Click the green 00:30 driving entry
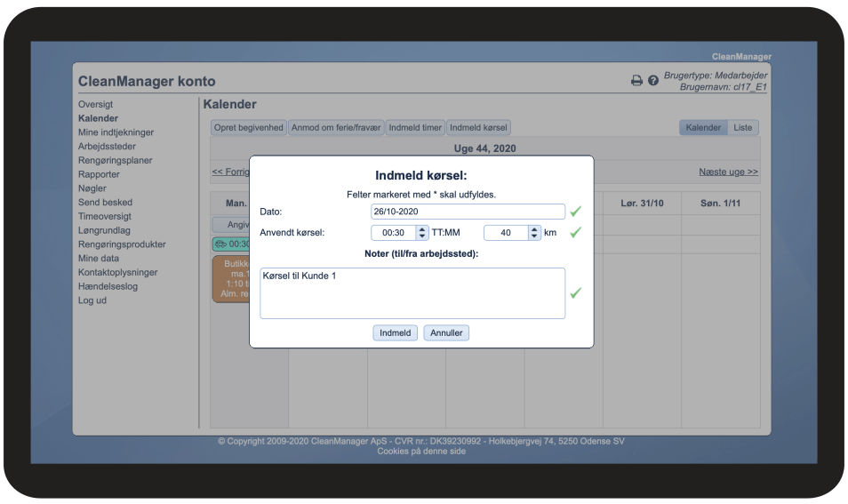 coord(231,244)
